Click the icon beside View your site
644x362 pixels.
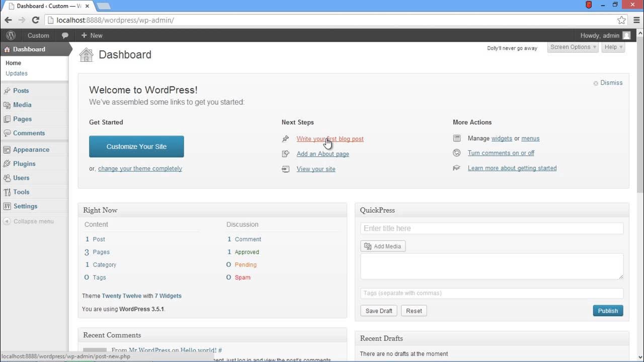pos(286,169)
